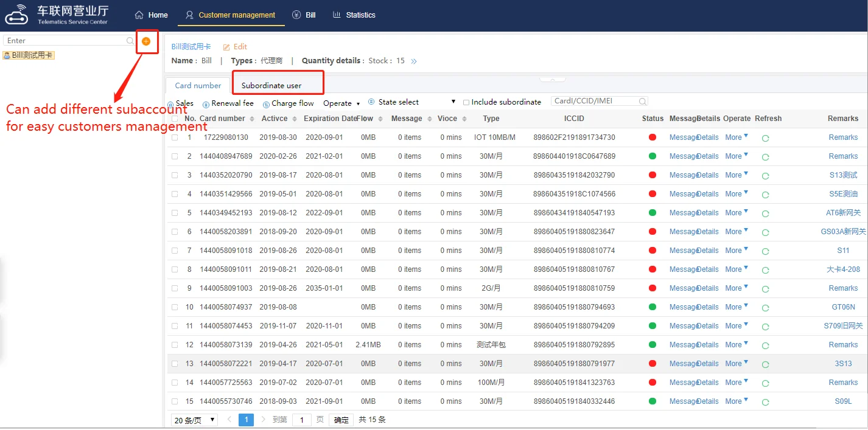Click the 确定 confirm page button
868x430 pixels.
[x=341, y=420]
